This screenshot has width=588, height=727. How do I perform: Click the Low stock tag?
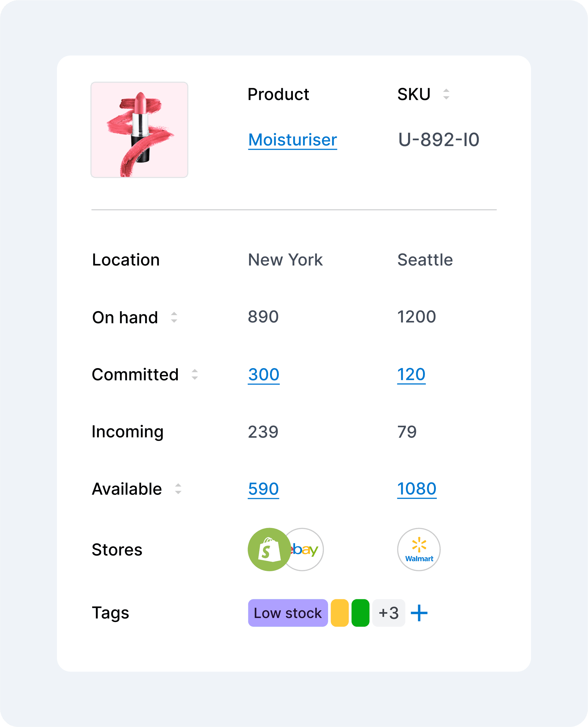(287, 613)
